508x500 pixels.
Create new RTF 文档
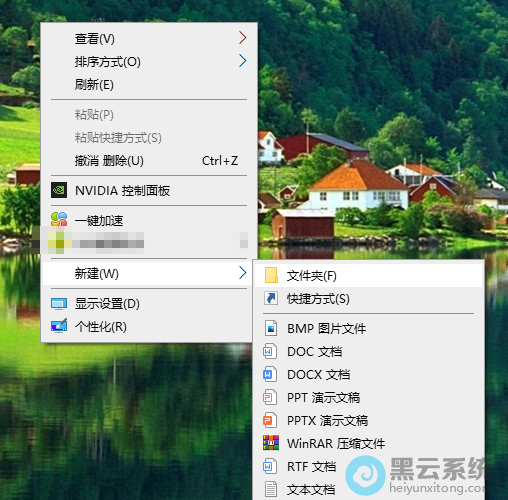(x=368, y=466)
